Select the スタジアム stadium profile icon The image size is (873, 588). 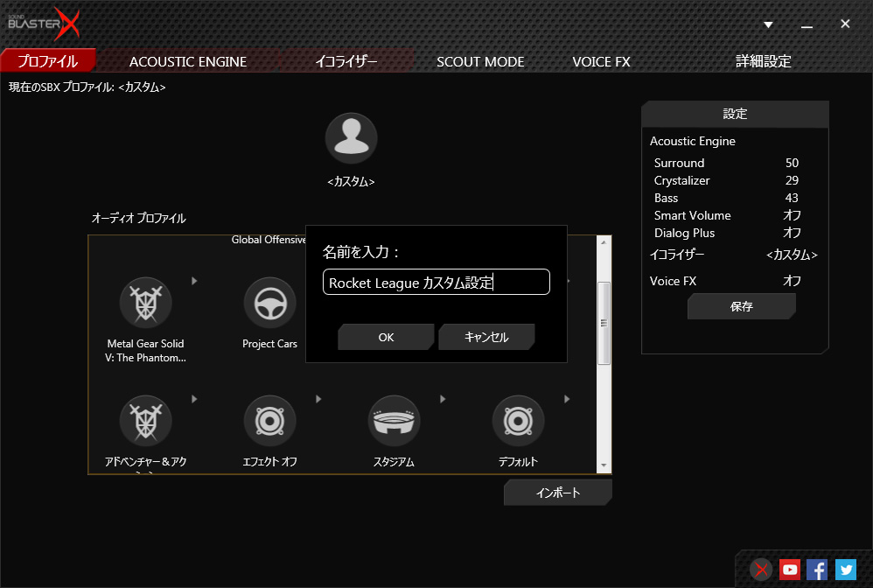(394, 422)
